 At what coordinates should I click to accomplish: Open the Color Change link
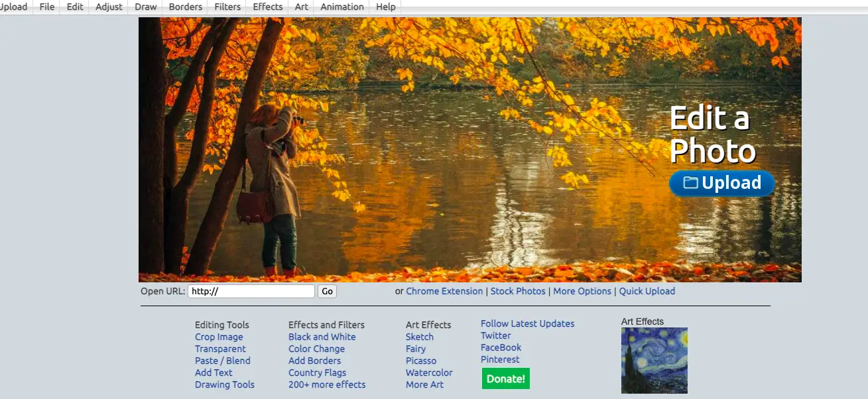click(x=316, y=349)
